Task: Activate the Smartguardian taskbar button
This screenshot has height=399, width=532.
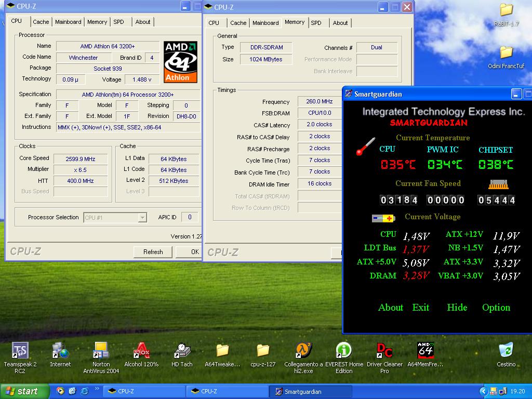Action: click(310, 392)
